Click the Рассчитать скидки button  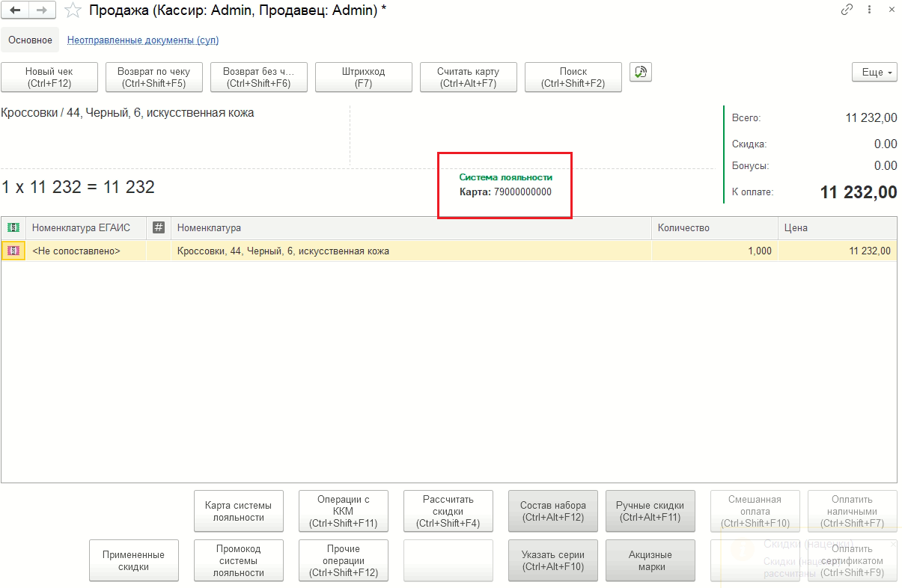(448, 511)
